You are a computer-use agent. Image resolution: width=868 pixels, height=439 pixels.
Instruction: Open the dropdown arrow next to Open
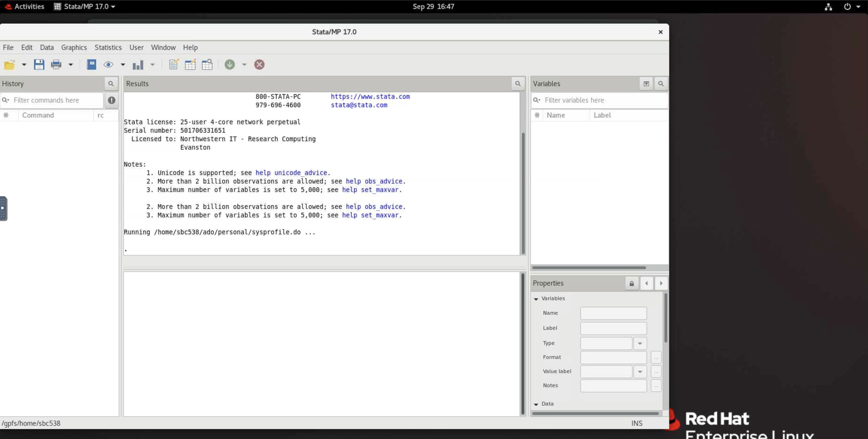[x=24, y=64]
